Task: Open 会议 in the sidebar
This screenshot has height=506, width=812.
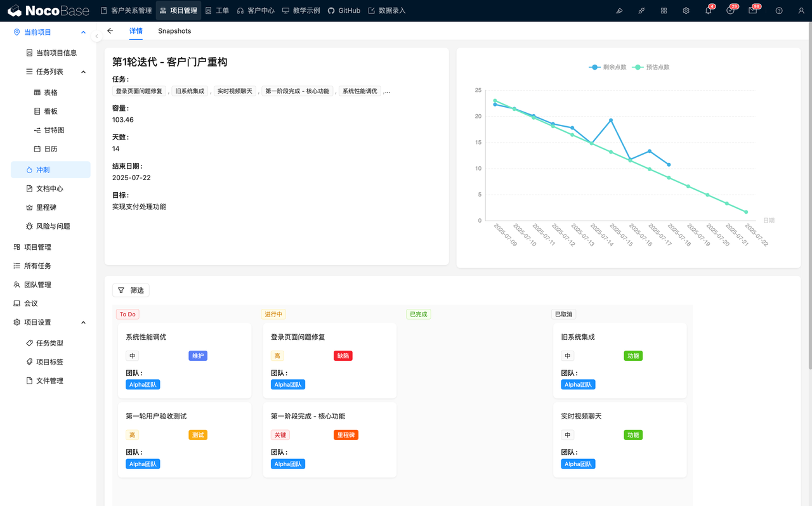Action: 48,304
